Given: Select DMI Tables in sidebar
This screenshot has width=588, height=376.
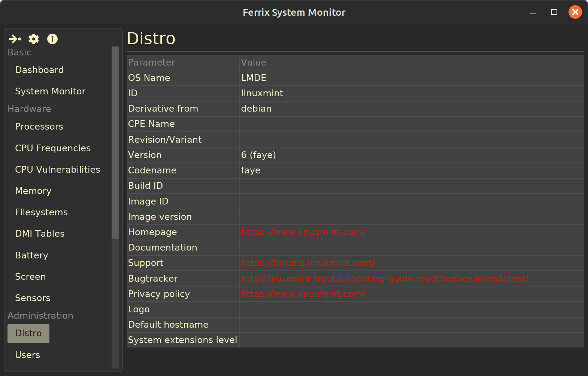Looking at the screenshot, I should tap(40, 234).
